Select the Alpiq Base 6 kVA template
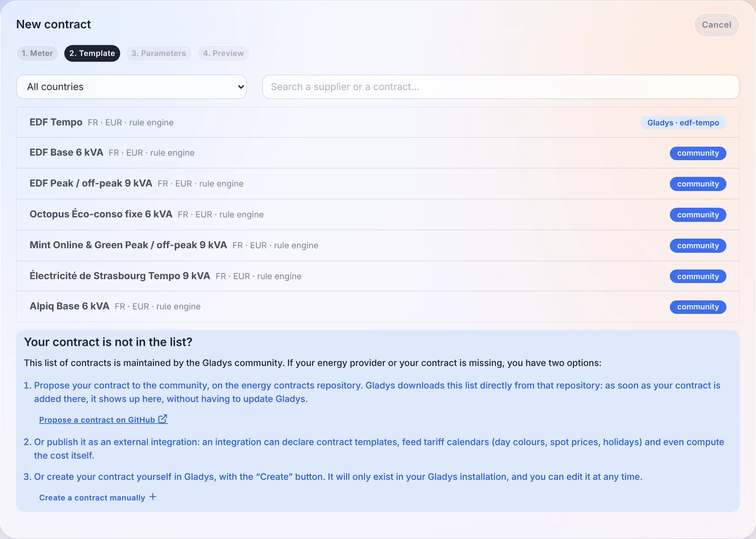Image resolution: width=756 pixels, height=539 pixels. click(378, 307)
